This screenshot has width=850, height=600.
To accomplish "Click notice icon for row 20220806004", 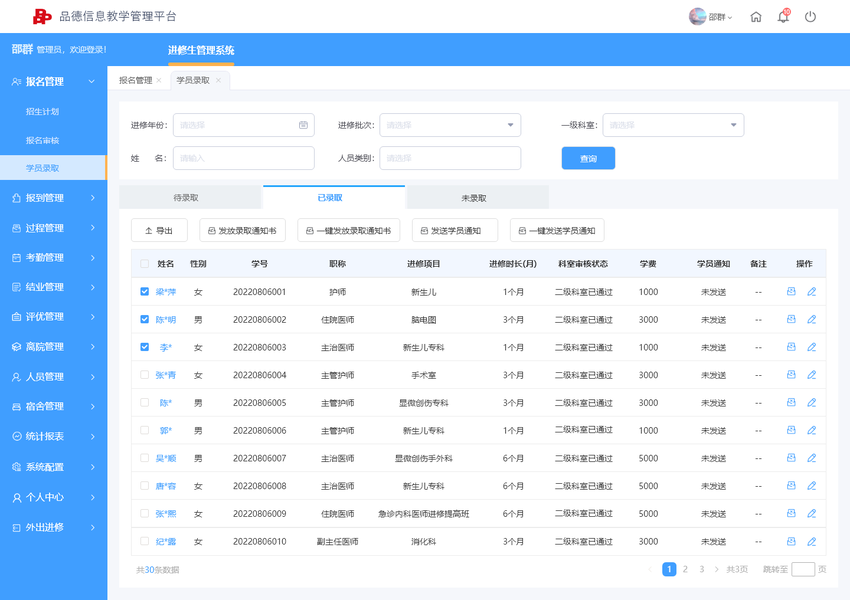I will (791, 375).
